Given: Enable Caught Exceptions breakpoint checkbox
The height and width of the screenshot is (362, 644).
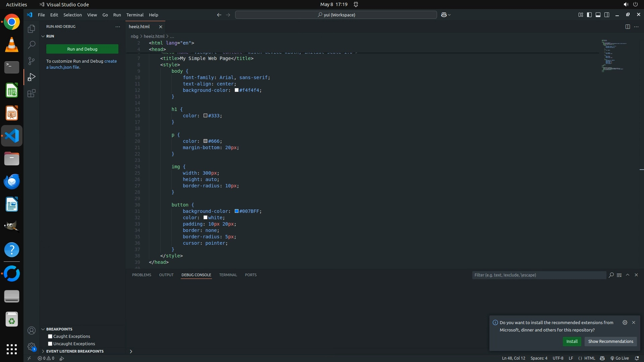Looking at the screenshot, I should click(x=50, y=336).
